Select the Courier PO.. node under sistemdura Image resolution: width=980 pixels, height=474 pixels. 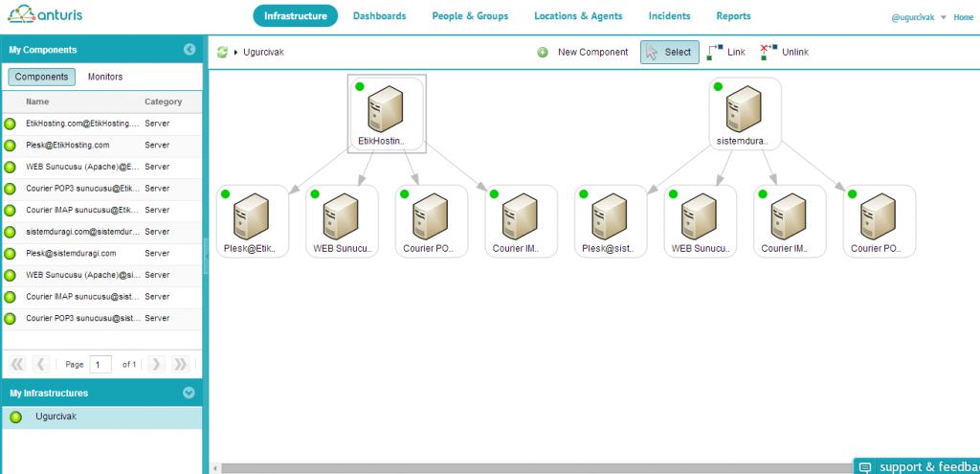[x=880, y=221]
